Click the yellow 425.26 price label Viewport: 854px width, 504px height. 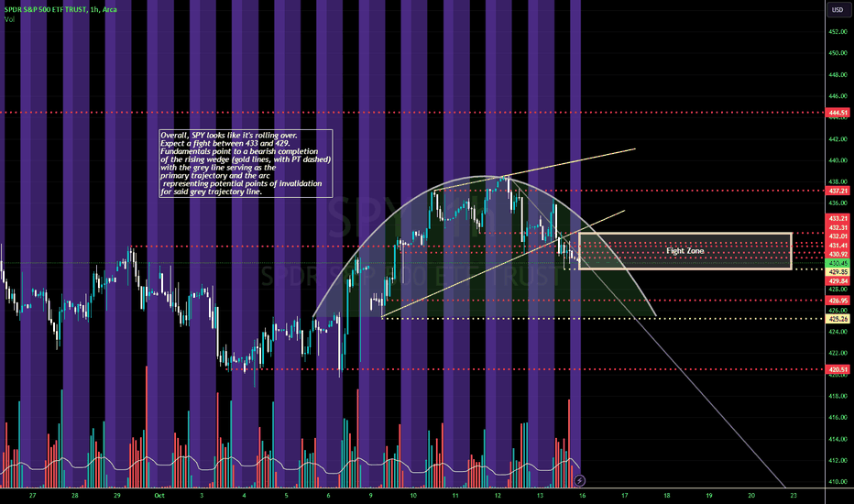(838, 319)
